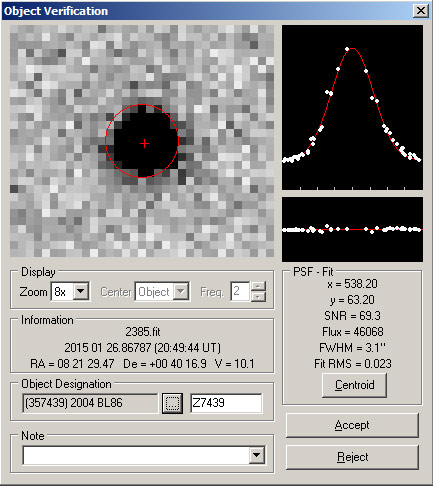Click the V = 10.1 magnitude text
Image resolution: width=433 pixels, height=486 pixels.
(x=234, y=363)
